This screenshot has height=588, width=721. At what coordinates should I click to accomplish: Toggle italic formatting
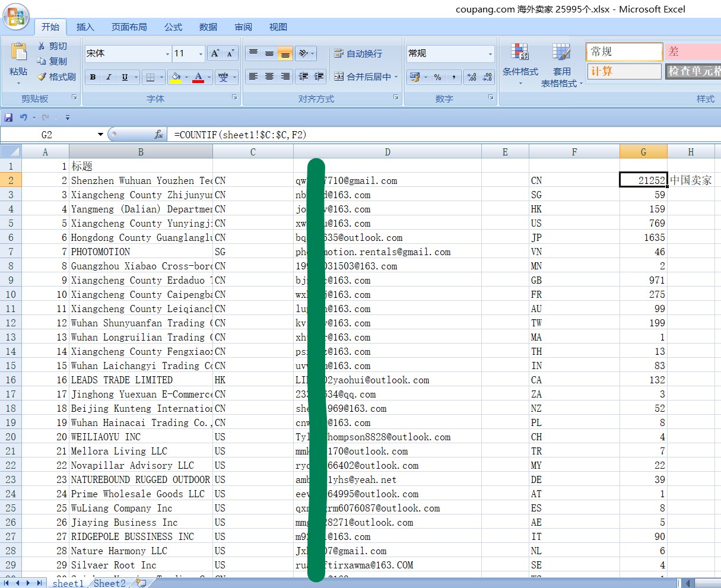click(109, 77)
